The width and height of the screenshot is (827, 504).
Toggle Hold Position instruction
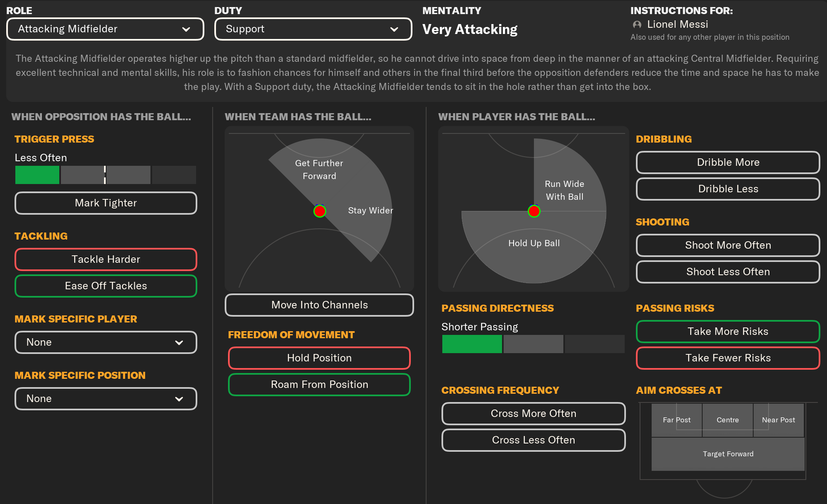click(x=319, y=358)
